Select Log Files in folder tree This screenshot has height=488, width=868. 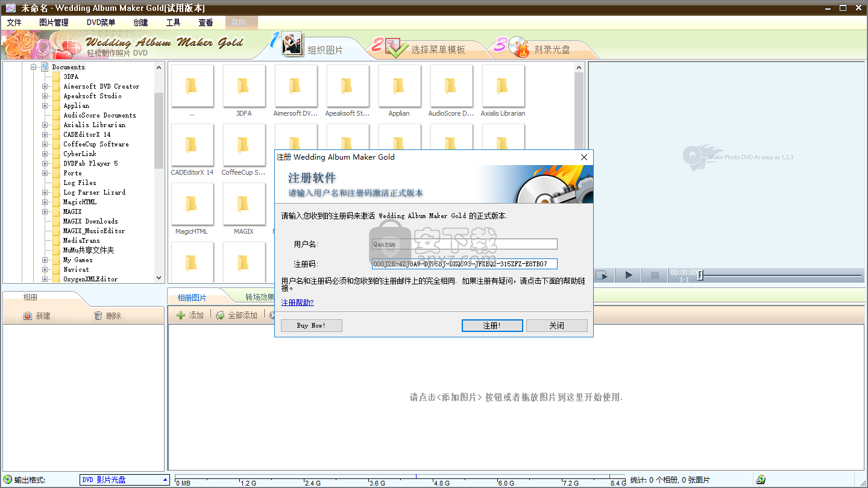(80, 183)
